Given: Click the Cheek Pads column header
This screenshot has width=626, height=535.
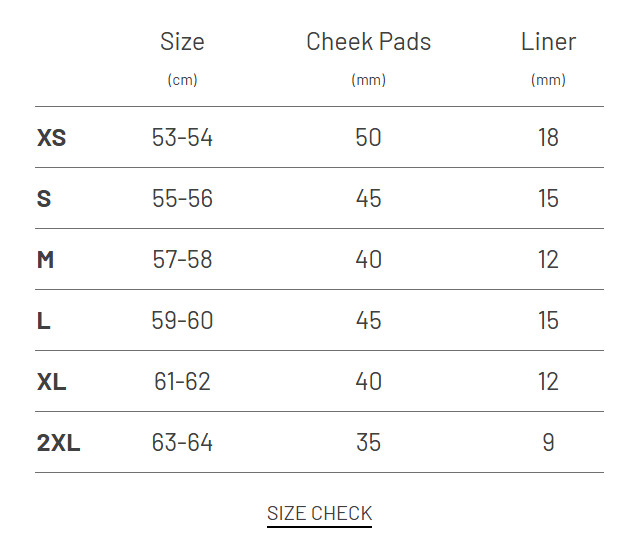Looking at the screenshot, I should tap(368, 41).
